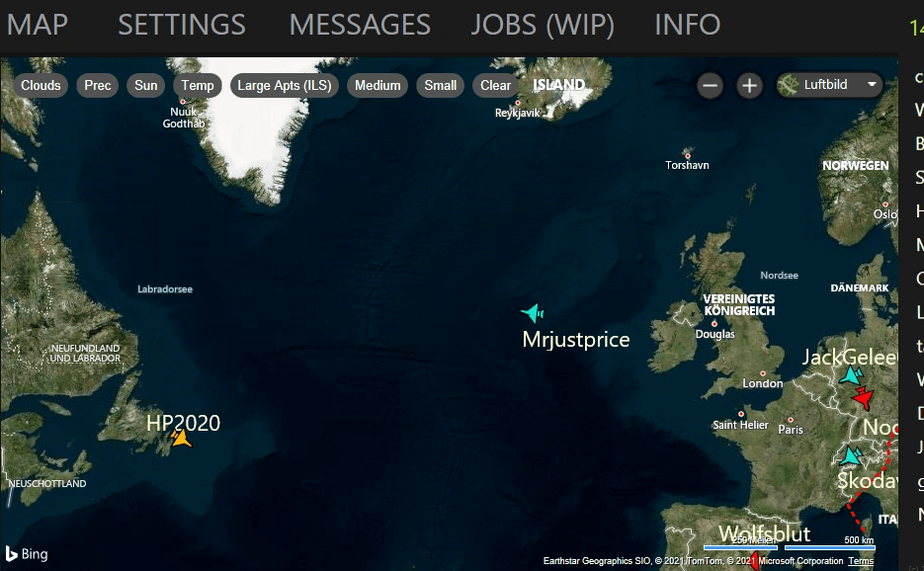This screenshot has width=924, height=571.
Task: Show Large Apts (ILS) airports
Action: pos(285,85)
